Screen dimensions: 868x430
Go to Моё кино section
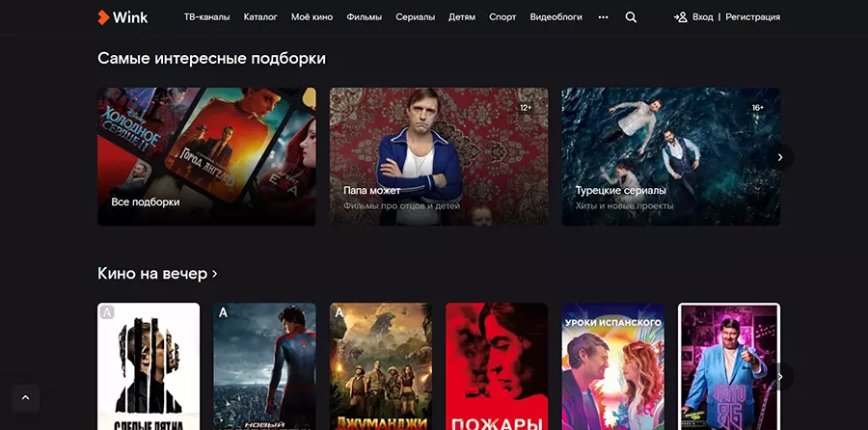coord(312,17)
